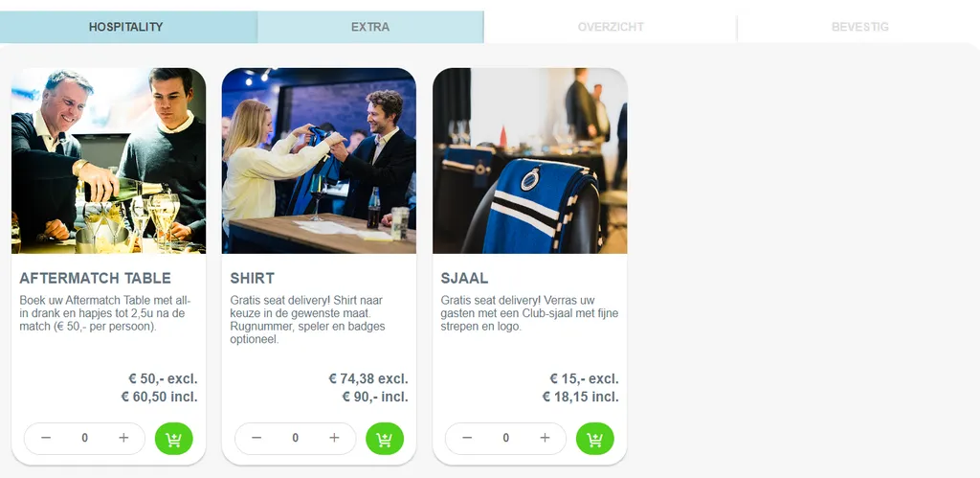Decrease Sjaal quantity with minus
Viewport: 980px width, 478px height.
[x=467, y=438]
